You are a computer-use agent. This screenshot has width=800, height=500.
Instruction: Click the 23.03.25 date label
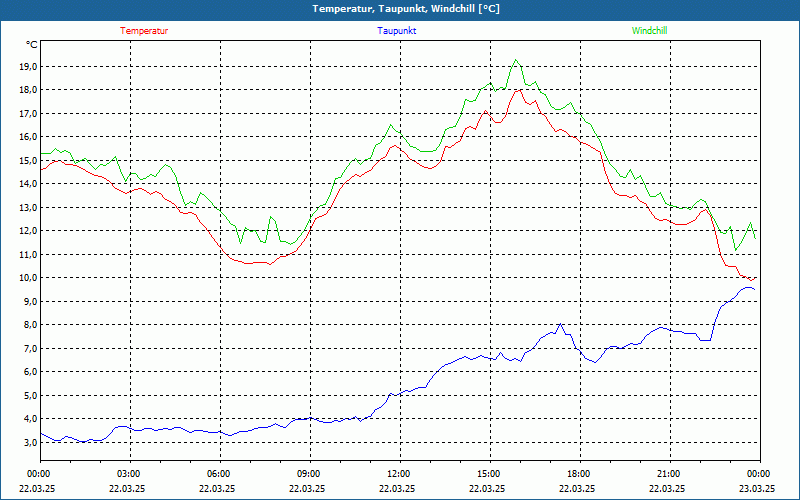coord(757,489)
